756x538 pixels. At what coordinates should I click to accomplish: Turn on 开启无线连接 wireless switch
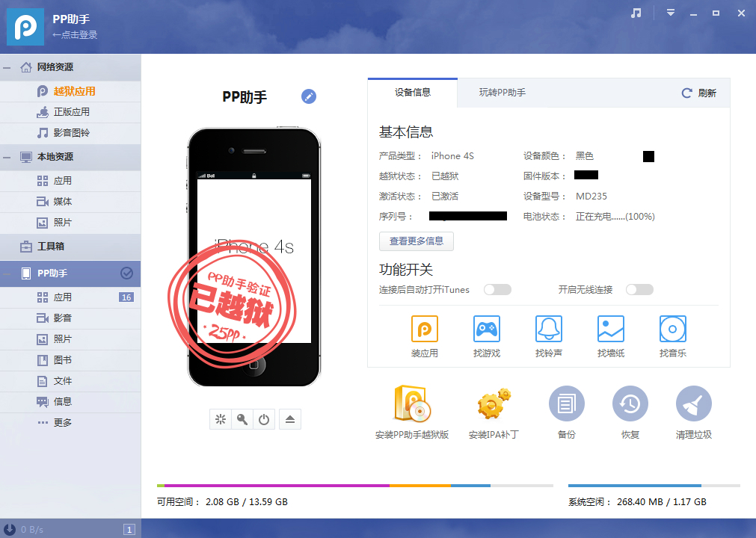pos(639,290)
